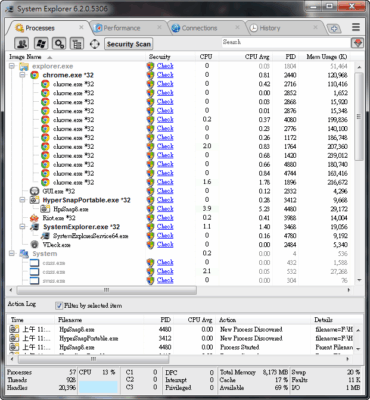Click the HpsSnap6.exe icon in process tree
The height and width of the screenshot is (400, 370).
[x=45, y=209]
